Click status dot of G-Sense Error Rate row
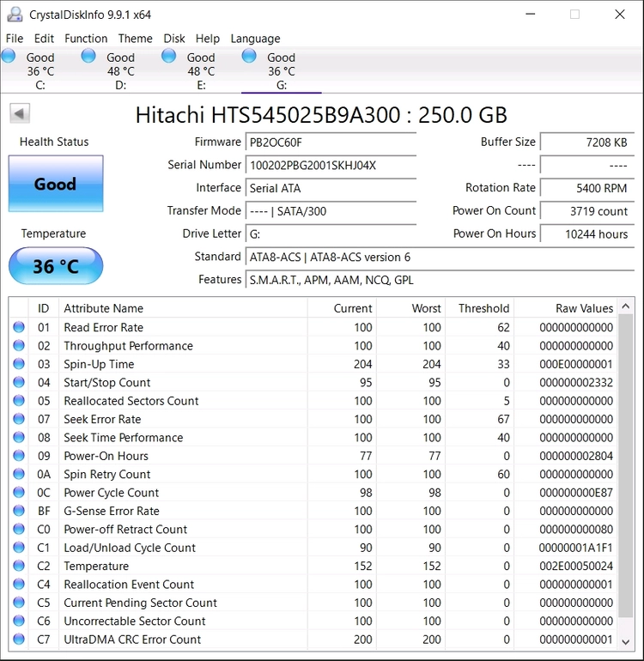Screen dimensions: 644x661 [x=19, y=511]
